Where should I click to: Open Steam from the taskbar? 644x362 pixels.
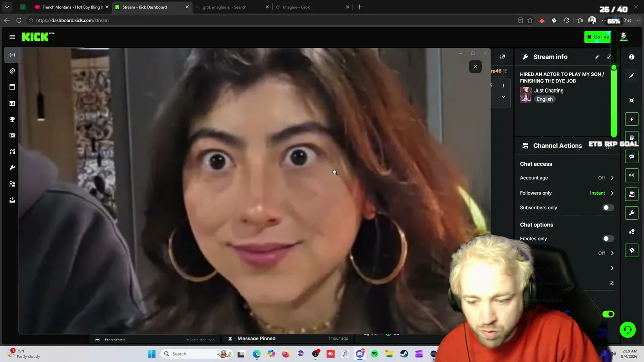pyautogui.click(x=404, y=354)
